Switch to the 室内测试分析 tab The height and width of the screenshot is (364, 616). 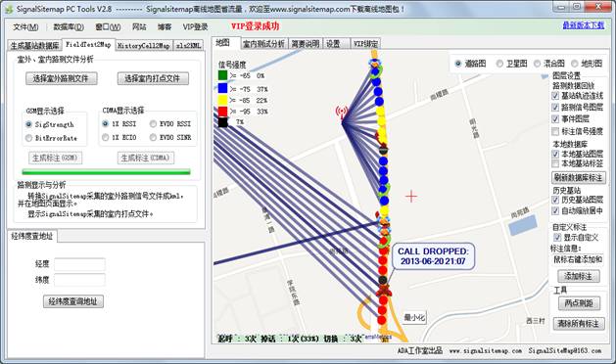pos(263,44)
